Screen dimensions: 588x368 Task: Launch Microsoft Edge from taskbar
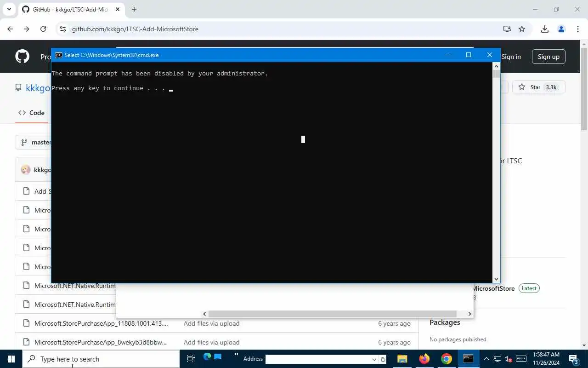pyautogui.click(x=207, y=356)
